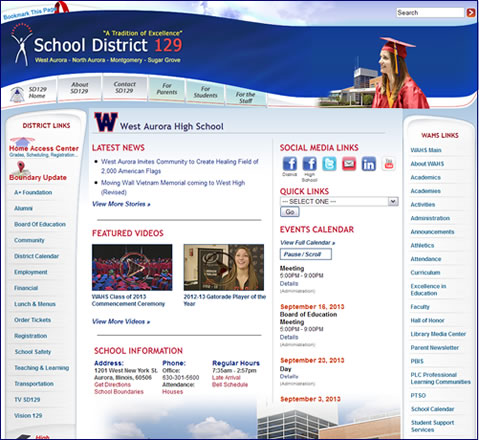479x440 pixels.
Task: Open the Athletics link in WAHS Links
Action: [422, 245]
